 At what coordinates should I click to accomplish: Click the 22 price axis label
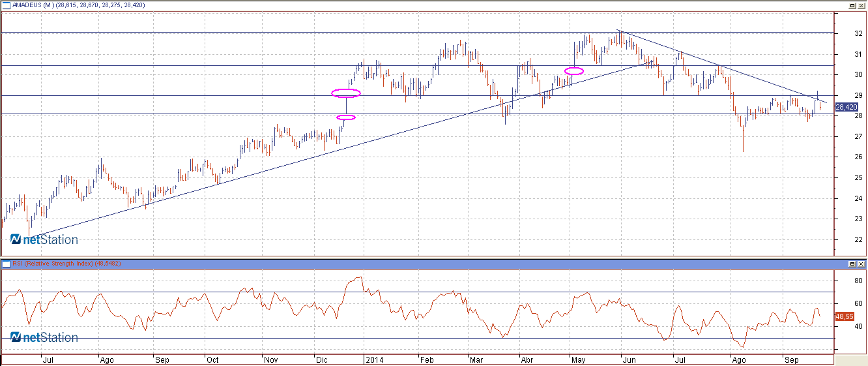(858, 240)
